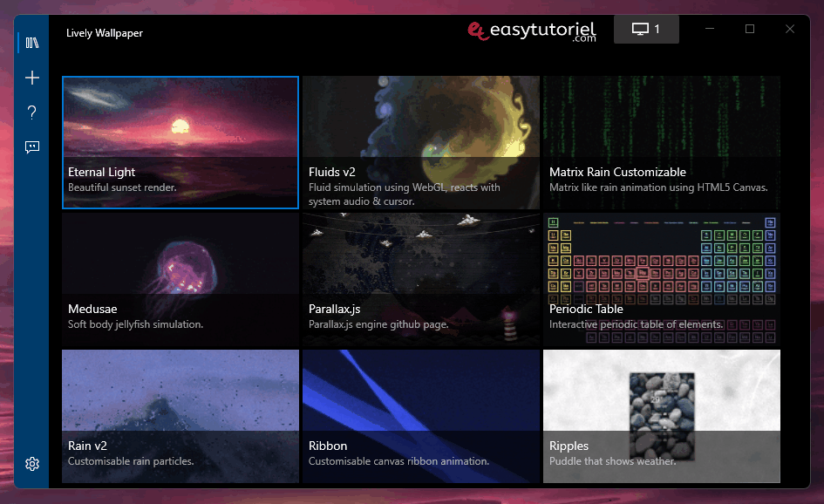Viewport: 824px width, 504px height.
Task: Open the Library view icon
Action: (x=32, y=43)
